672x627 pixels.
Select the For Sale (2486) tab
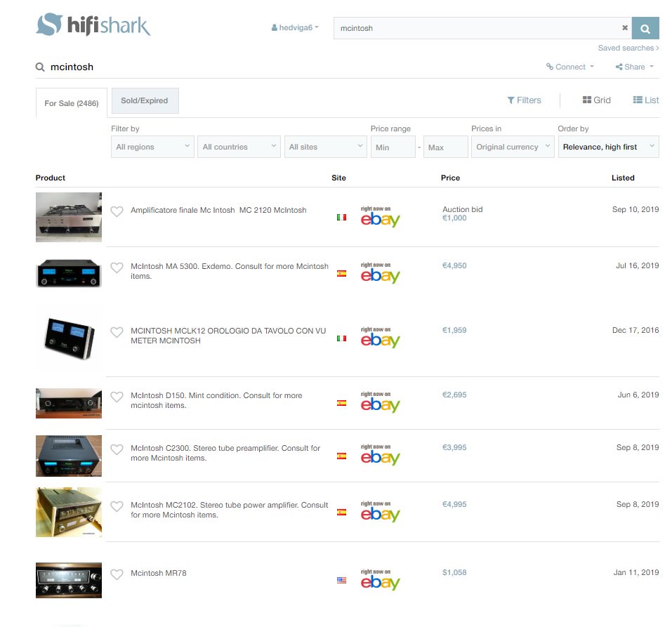click(x=72, y=103)
